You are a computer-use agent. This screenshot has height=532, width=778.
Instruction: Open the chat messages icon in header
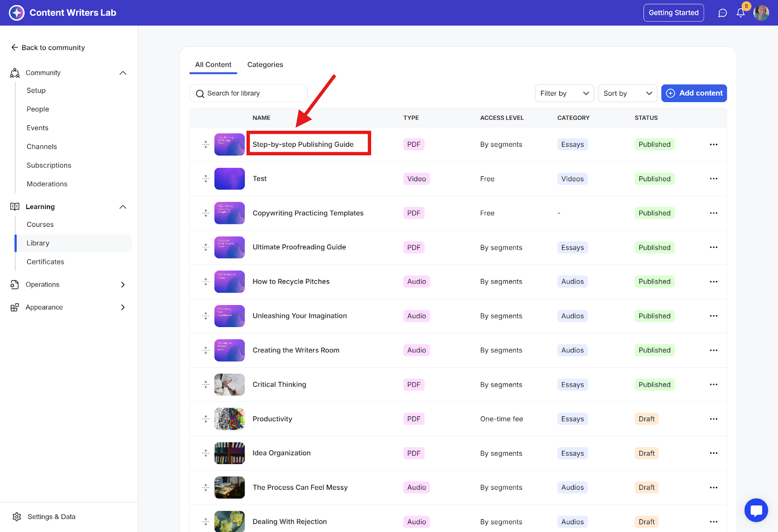pyautogui.click(x=723, y=13)
